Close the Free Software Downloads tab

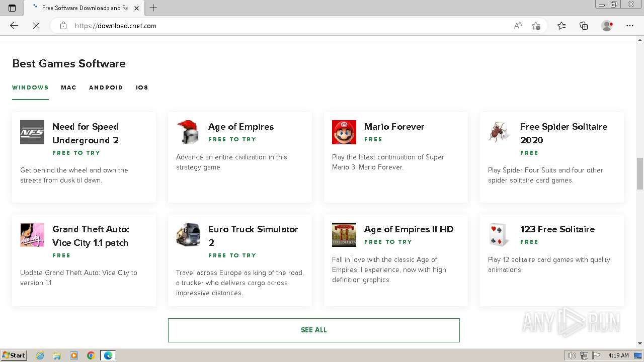pos(136,8)
